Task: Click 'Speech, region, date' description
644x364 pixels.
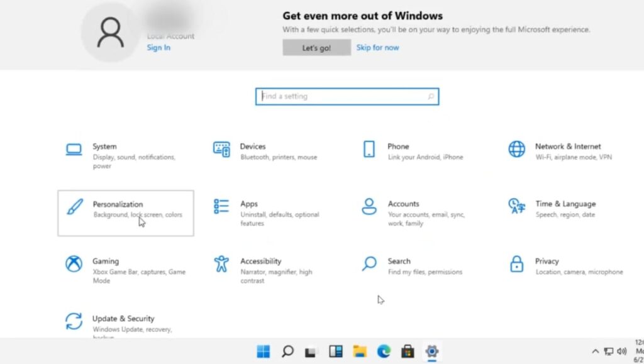Action: (x=565, y=214)
